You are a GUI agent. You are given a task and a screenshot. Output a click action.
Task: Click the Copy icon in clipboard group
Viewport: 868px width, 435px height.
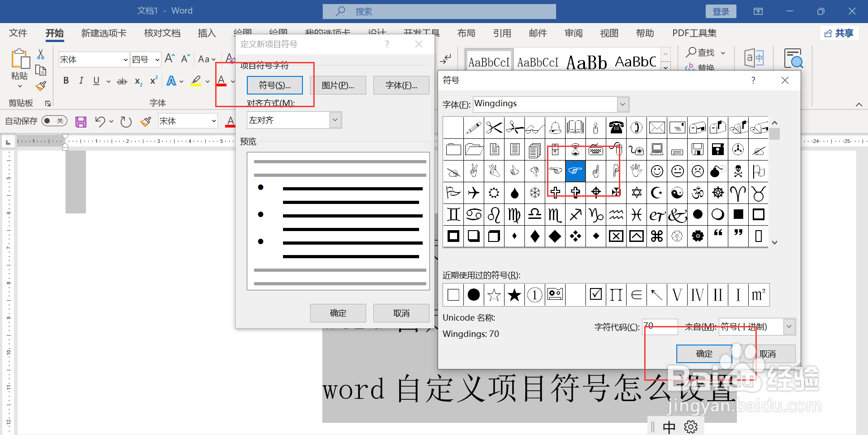coord(41,70)
